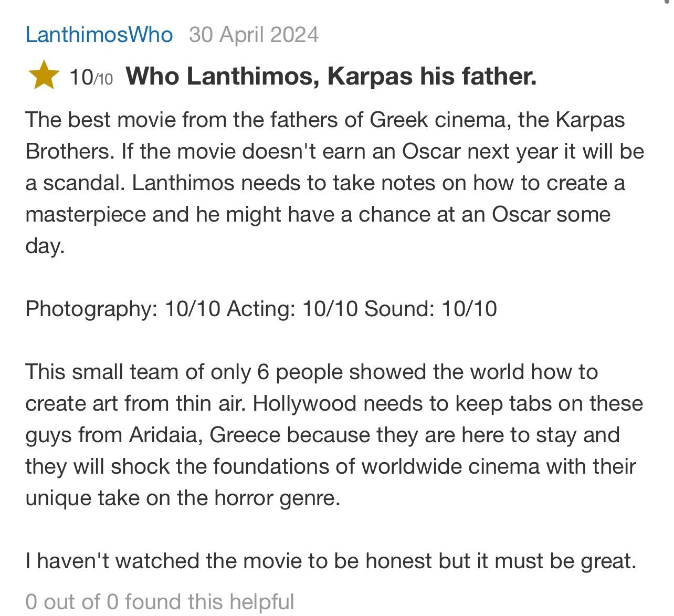
Task: Click the word 'masterpiece' in the first paragraph
Action: pyautogui.click(x=86, y=215)
